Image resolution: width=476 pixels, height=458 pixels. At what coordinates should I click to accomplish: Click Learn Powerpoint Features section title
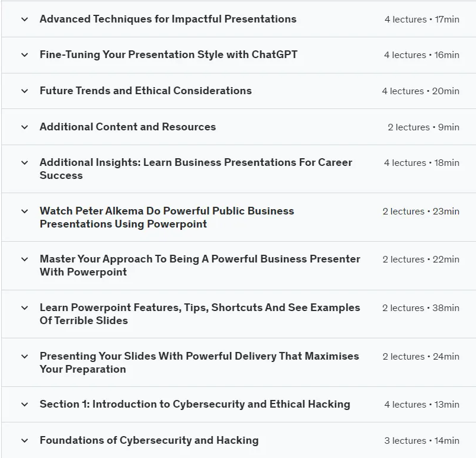(200, 314)
